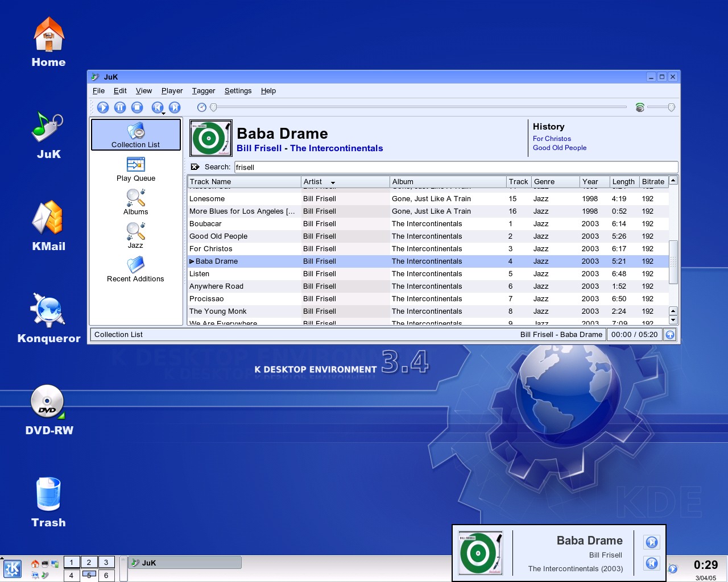Skip to the next track in toolbar
Image resolution: width=728 pixels, height=582 pixels.
pos(175,107)
